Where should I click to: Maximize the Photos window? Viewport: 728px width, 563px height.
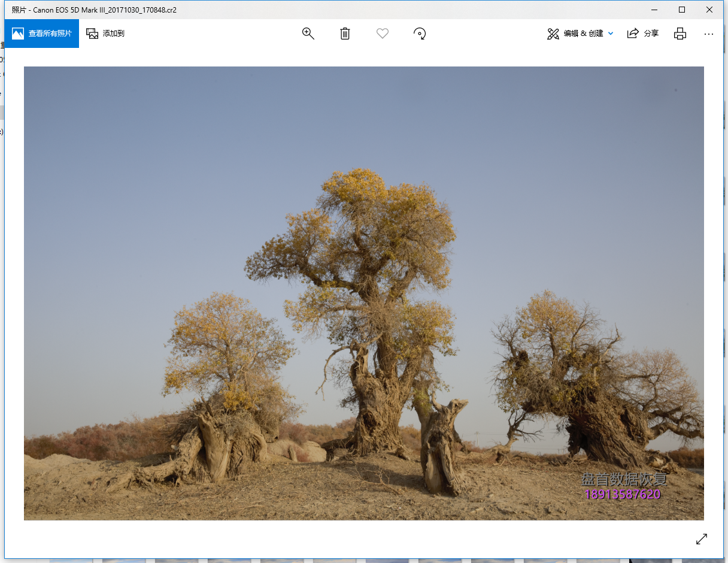(x=682, y=10)
